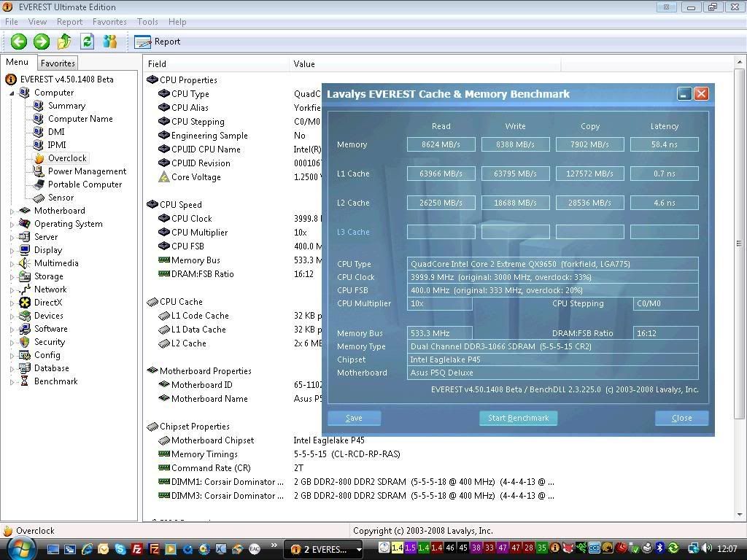Open the Tools menu
747x560 pixels.
pos(147,22)
